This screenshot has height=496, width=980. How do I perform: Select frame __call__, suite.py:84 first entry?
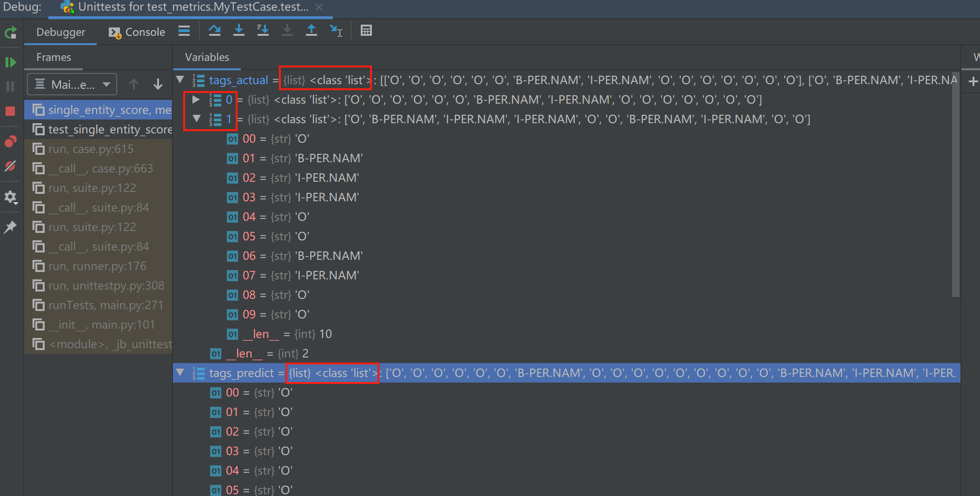coord(99,208)
